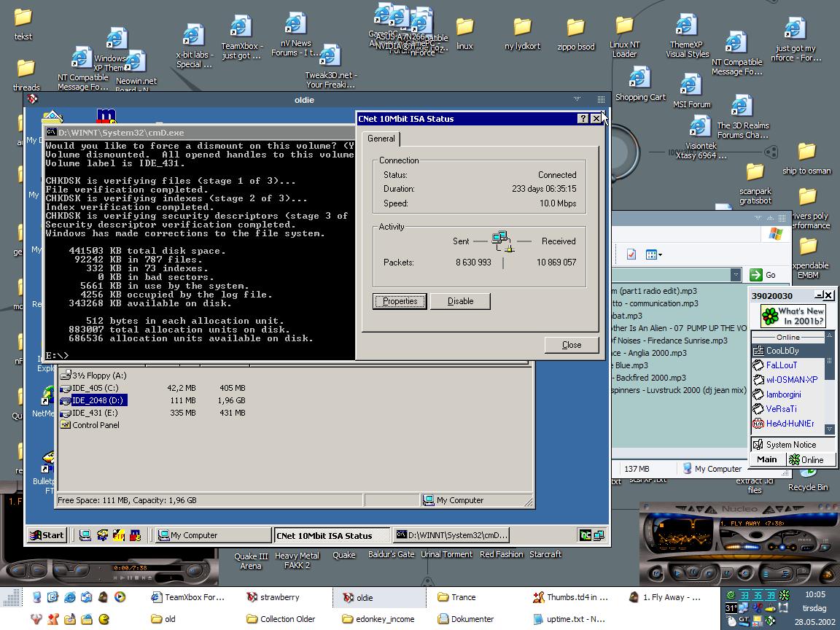Screen dimensions: 840x630
Task: Open the Start menu in oldie window
Action: (x=47, y=534)
